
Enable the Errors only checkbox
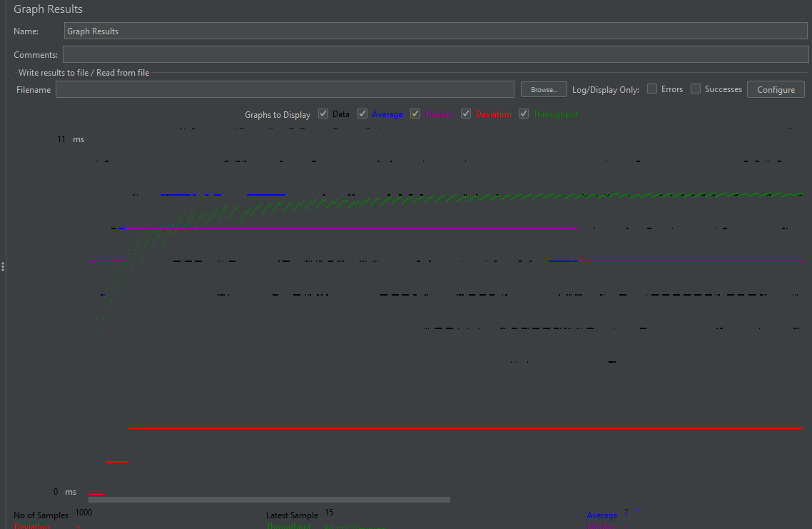652,89
